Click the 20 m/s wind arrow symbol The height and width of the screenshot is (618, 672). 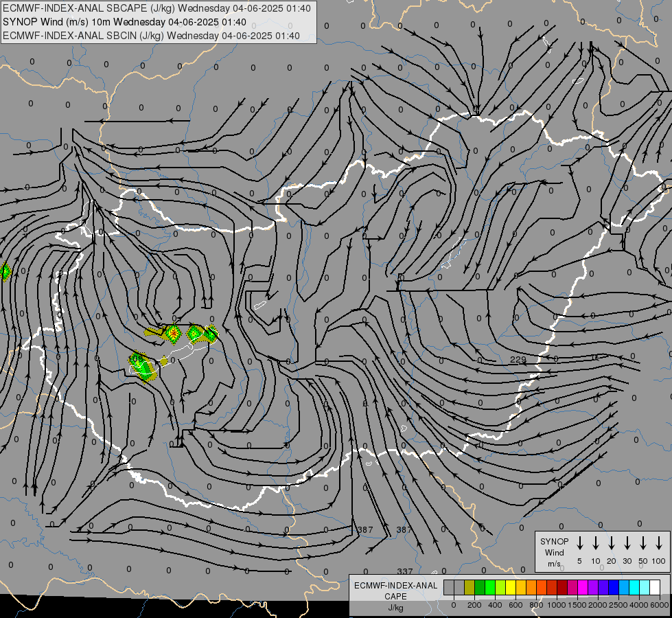[611, 543]
